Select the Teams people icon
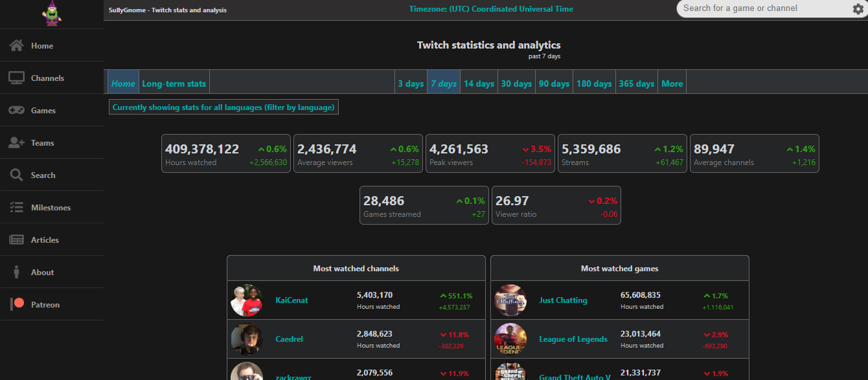 click(x=16, y=143)
